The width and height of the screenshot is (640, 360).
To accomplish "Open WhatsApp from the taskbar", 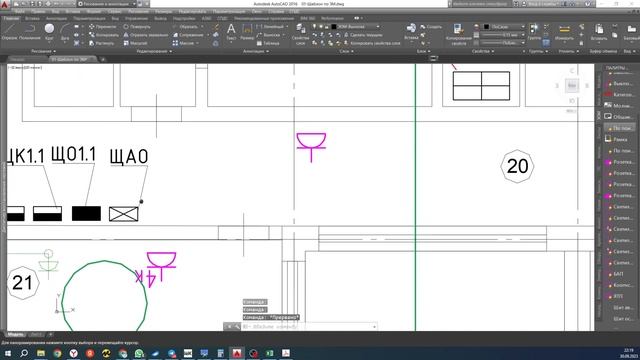I will (x=139, y=353).
